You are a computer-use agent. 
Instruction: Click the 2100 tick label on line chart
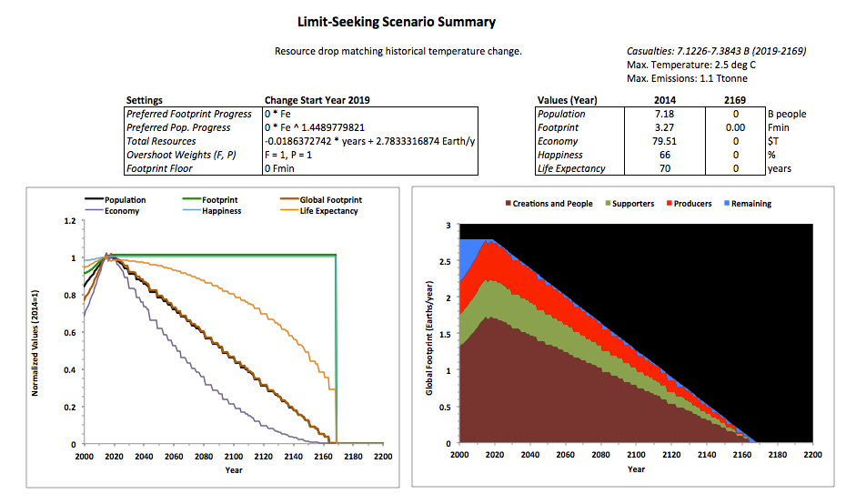click(x=234, y=457)
